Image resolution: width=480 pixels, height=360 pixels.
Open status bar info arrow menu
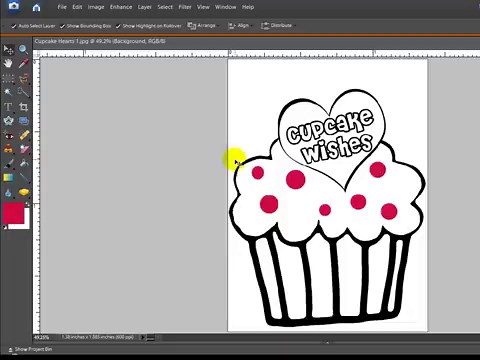tap(142, 337)
